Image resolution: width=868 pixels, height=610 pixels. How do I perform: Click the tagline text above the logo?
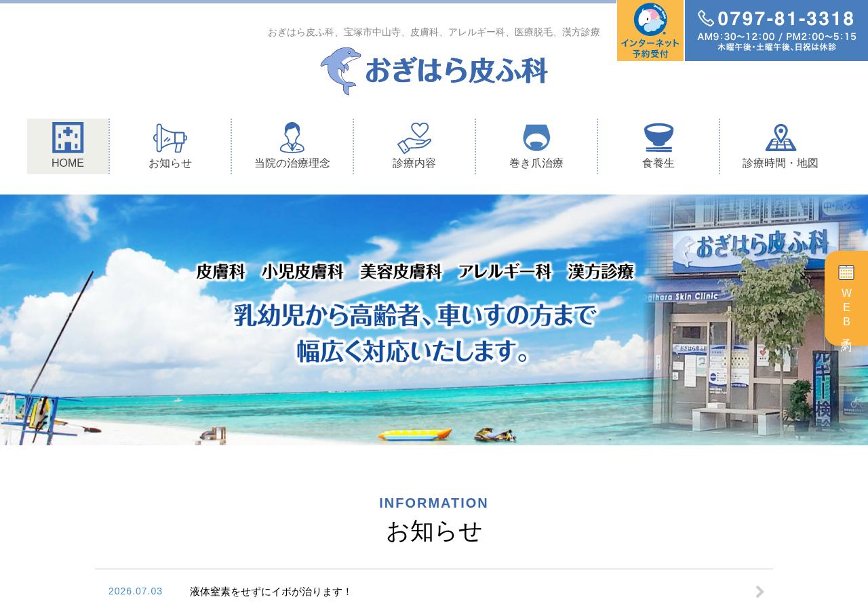pos(434,32)
